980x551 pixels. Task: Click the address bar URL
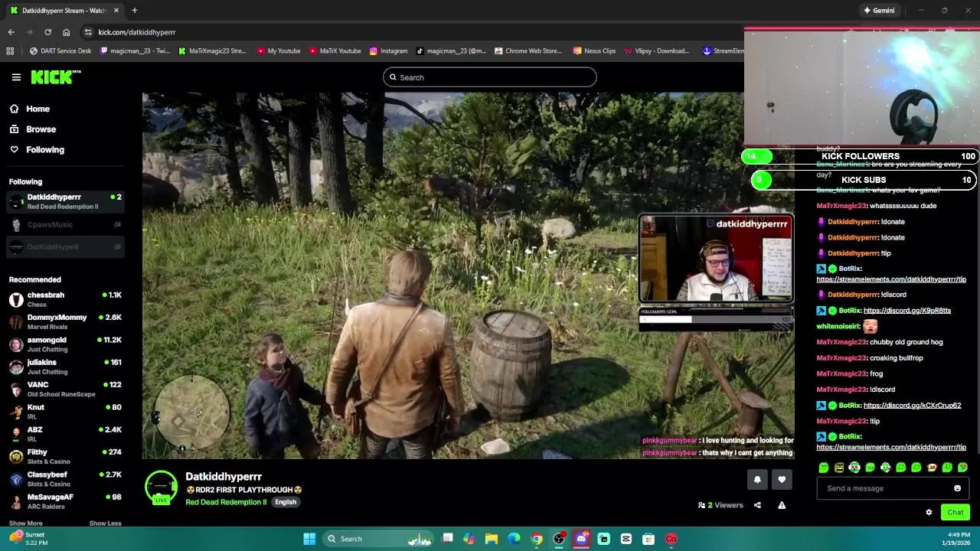[137, 32]
